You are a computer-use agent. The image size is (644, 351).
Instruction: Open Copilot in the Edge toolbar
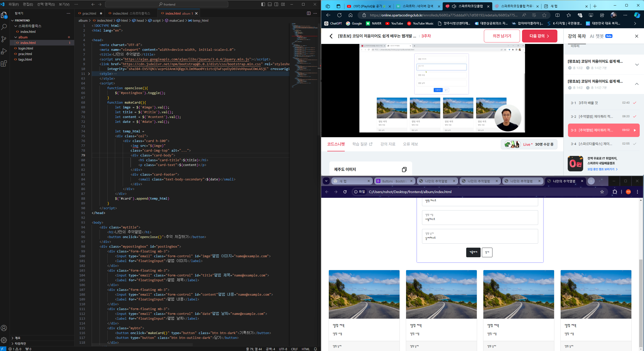tap(637, 15)
